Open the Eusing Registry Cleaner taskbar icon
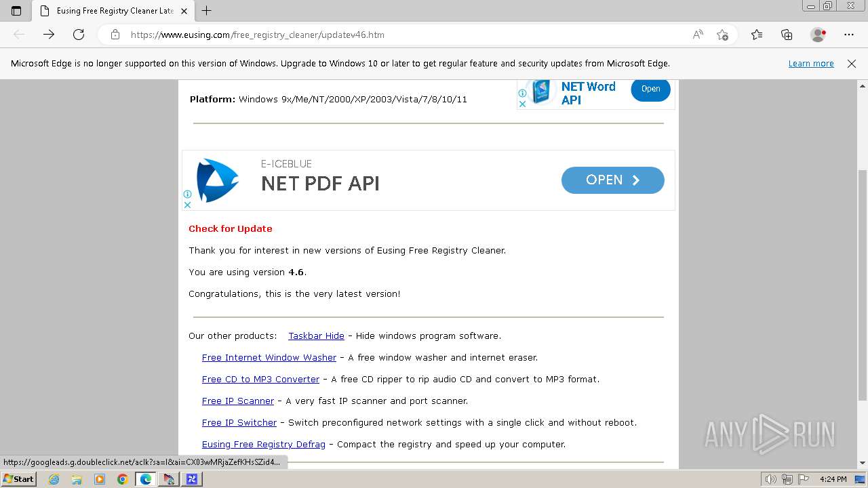This screenshot has height=488, width=868. 169,479
